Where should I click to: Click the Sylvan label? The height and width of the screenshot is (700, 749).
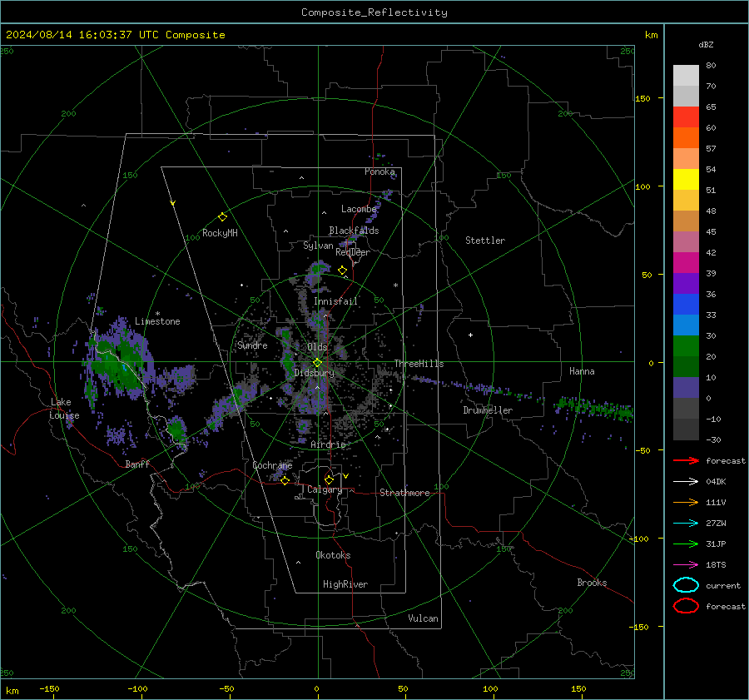click(x=318, y=246)
